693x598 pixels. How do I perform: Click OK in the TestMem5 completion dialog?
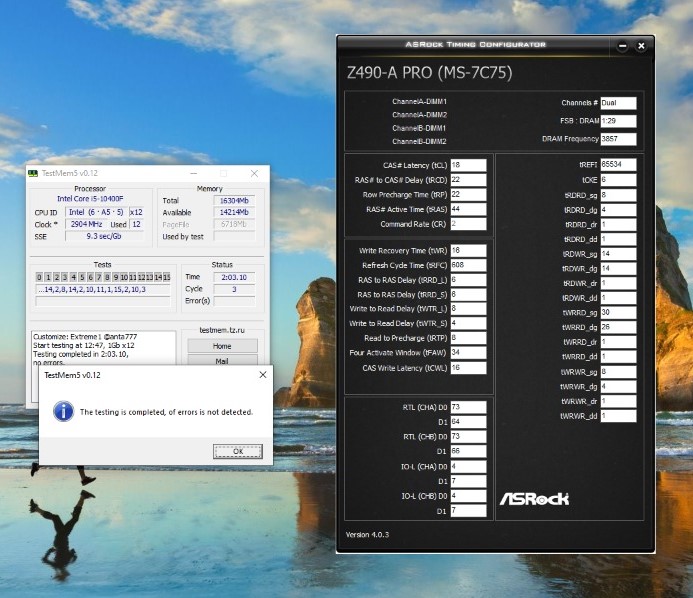click(238, 451)
